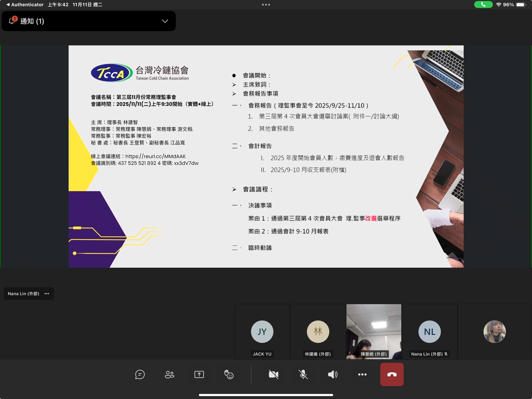Open options next to Nana Lin label
The width and height of the screenshot is (532, 399).
[47, 294]
